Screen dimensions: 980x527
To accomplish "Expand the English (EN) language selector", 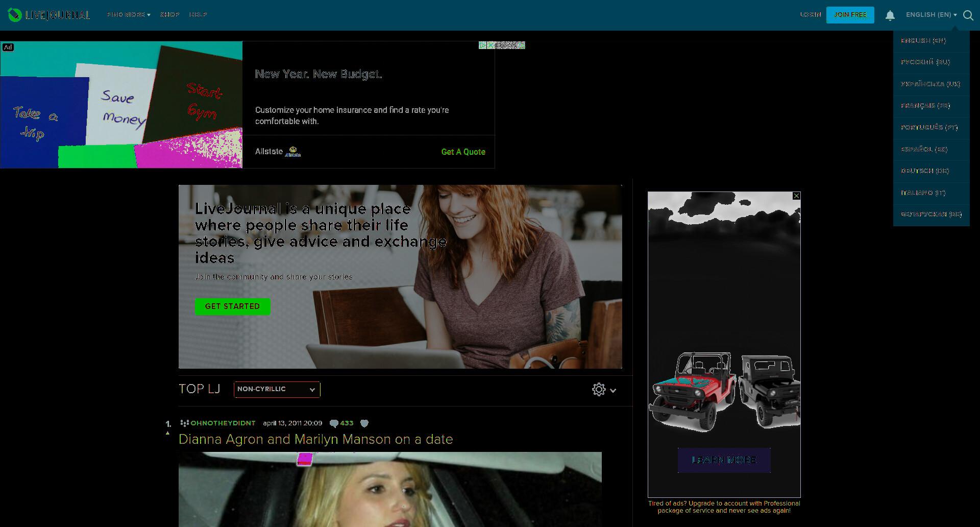I will (932, 15).
